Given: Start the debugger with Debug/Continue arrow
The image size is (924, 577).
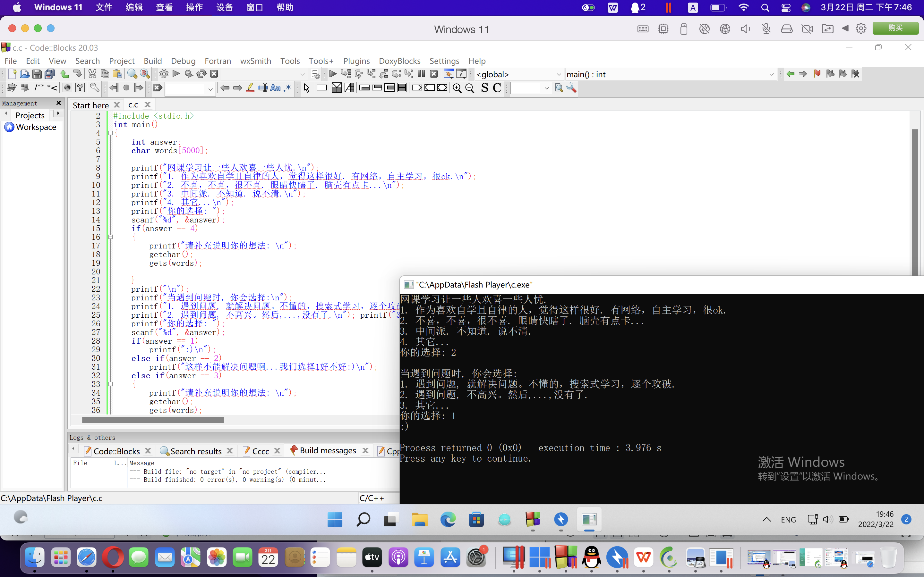Looking at the screenshot, I should point(333,74).
